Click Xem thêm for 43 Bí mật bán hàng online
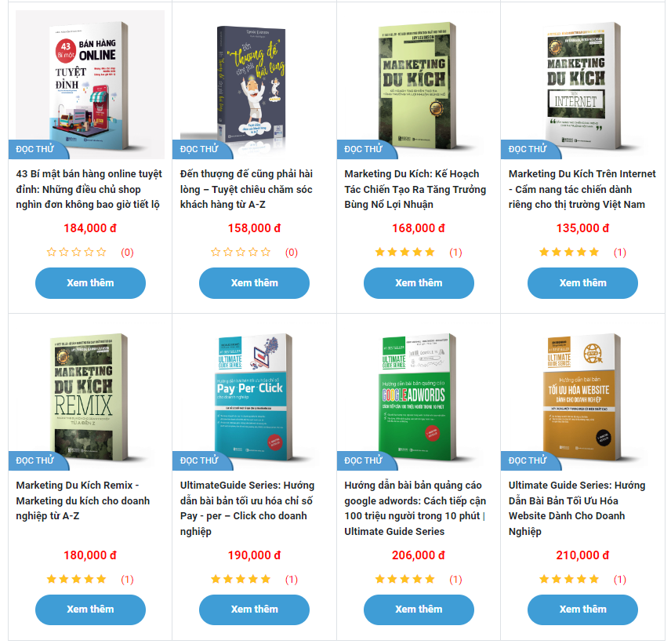This screenshot has width=671, height=644. [90, 283]
